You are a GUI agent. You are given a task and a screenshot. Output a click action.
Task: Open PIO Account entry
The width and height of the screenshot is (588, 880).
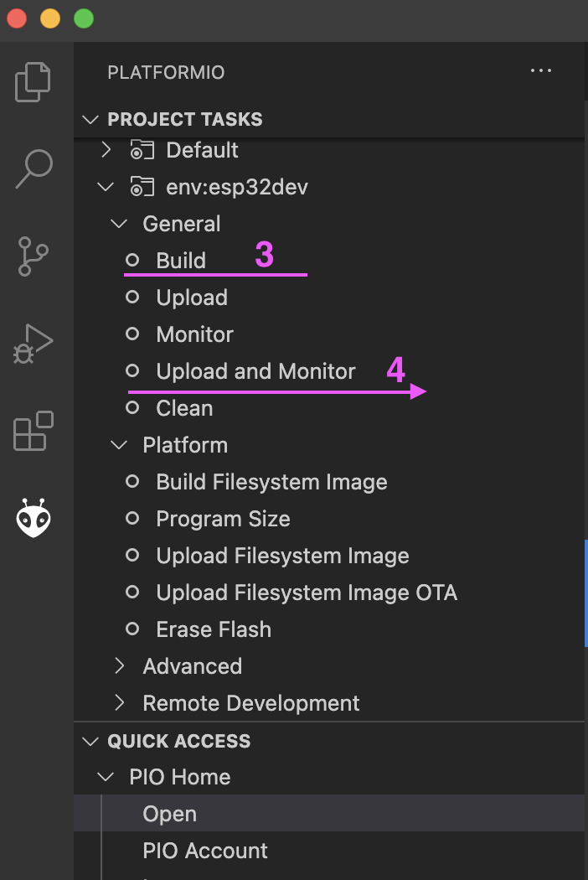204,851
